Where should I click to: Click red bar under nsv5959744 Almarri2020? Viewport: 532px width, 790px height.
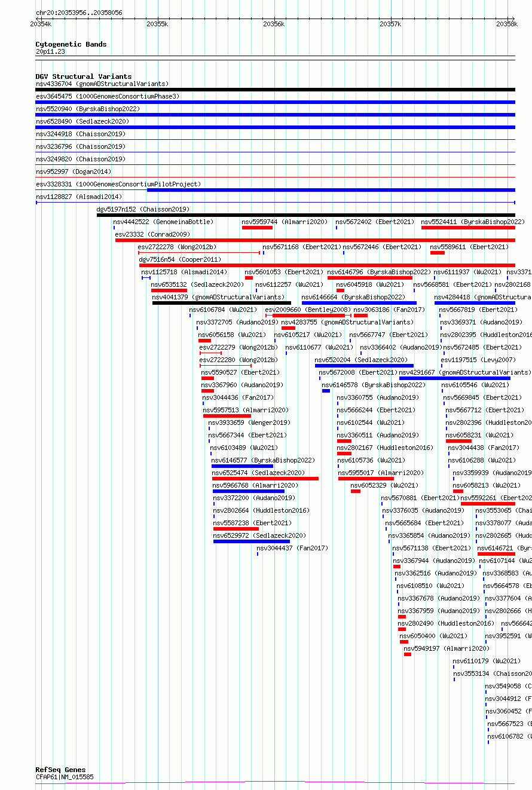(257, 228)
